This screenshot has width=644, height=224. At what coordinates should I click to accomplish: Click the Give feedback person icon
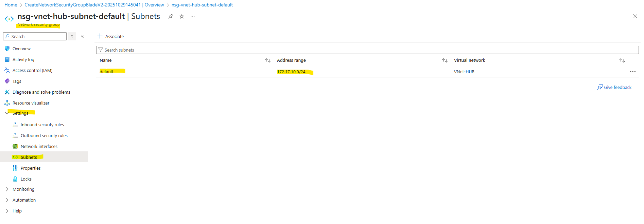(600, 88)
